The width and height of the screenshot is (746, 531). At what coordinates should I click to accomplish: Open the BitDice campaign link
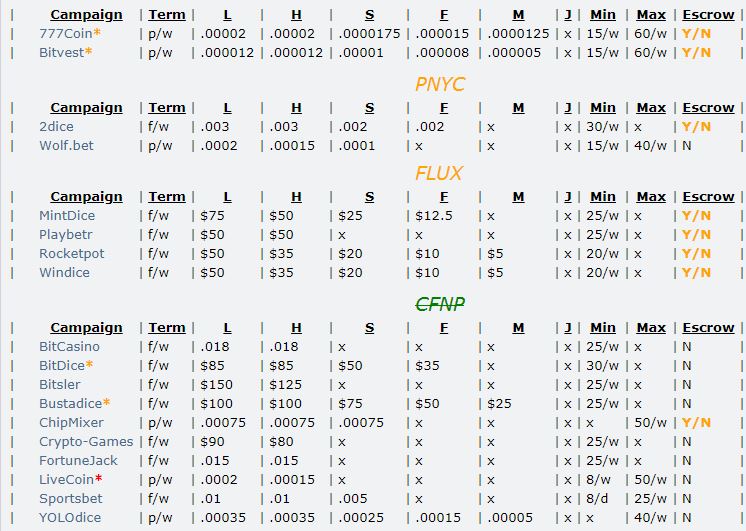tap(62, 366)
